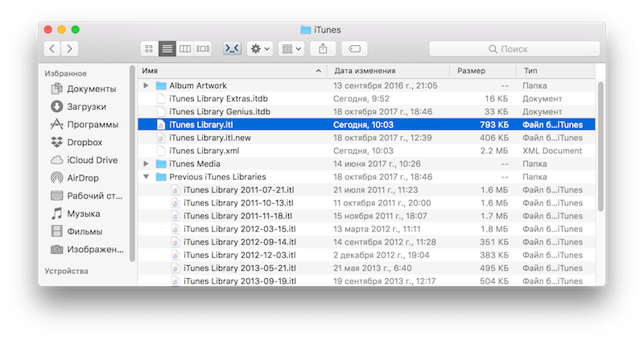Sort by the Размер column header
Viewport: 644px width, 341px height.
483,71
